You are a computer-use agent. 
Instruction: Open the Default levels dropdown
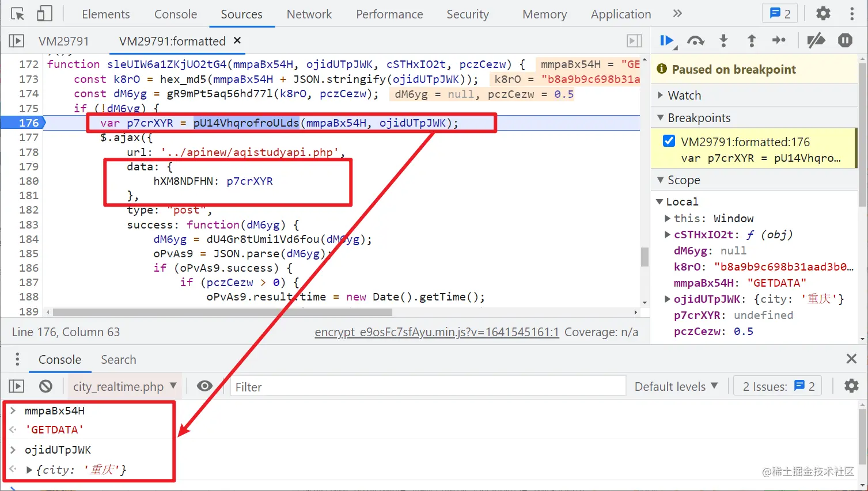[x=676, y=386]
